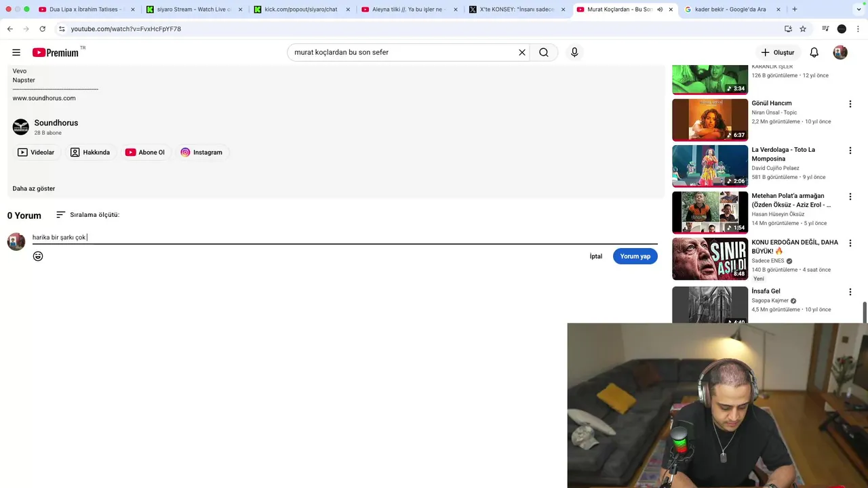Open Chrome profile avatar button
Image resolution: width=868 pixels, height=488 pixels.
pos(842,29)
